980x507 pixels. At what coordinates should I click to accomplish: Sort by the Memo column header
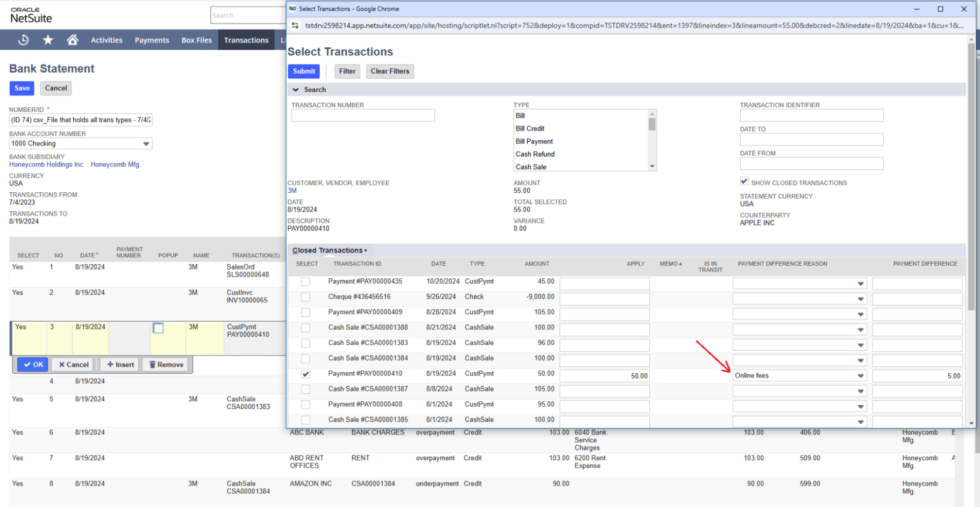tap(671, 264)
